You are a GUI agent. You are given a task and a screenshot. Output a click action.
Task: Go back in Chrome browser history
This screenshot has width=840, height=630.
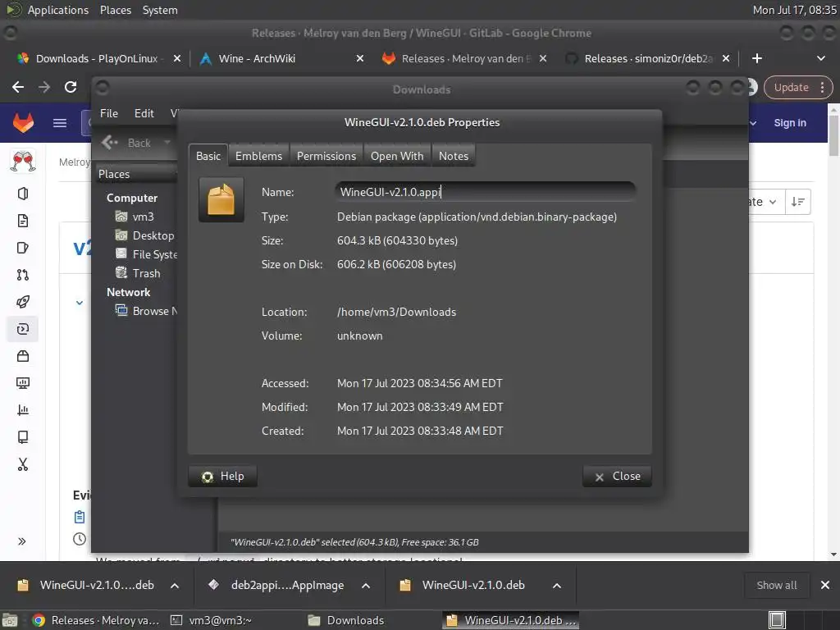[18, 87]
